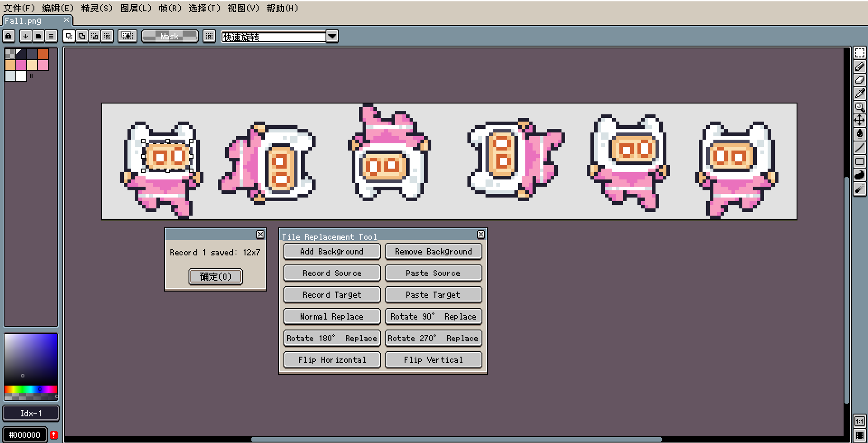Click the 快速旋转 algorithm field
This screenshot has width=868, height=443.
274,37
